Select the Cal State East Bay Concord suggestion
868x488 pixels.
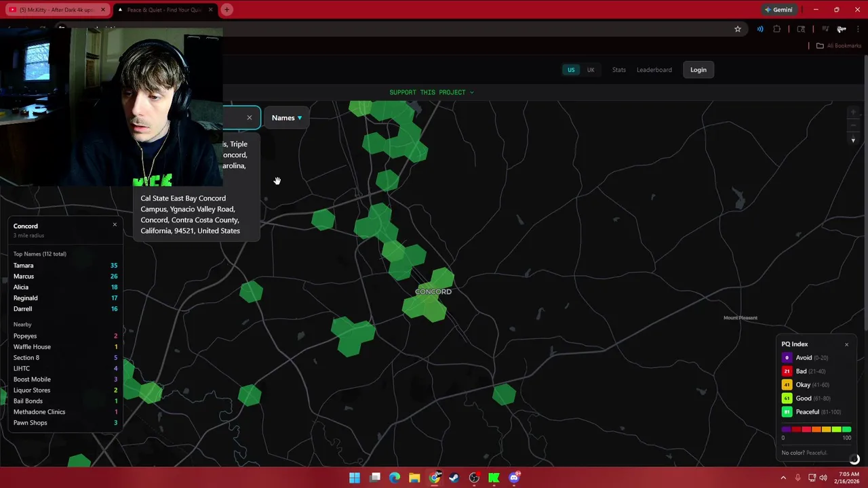pos(197,214)
